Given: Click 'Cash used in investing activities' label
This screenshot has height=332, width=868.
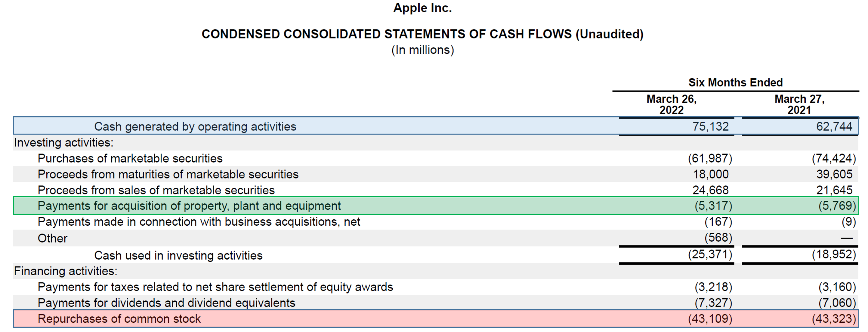Looking at the screenshot, I should click(178, 255).
